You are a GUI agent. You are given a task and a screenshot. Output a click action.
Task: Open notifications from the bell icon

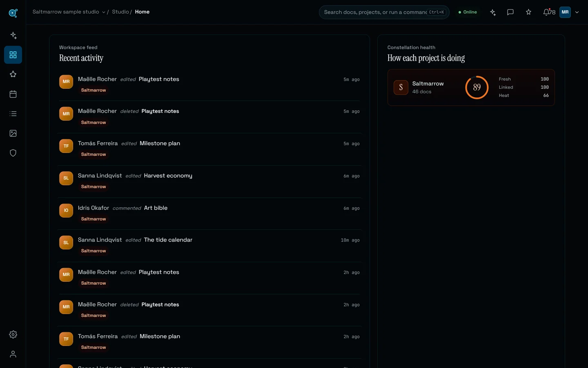point(547,12)
